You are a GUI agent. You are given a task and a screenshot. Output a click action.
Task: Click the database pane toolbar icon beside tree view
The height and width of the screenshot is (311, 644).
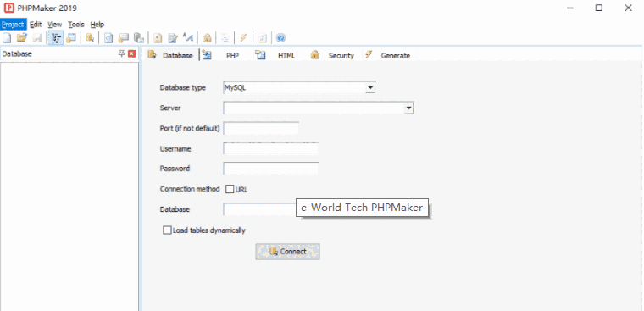(70, 38)
